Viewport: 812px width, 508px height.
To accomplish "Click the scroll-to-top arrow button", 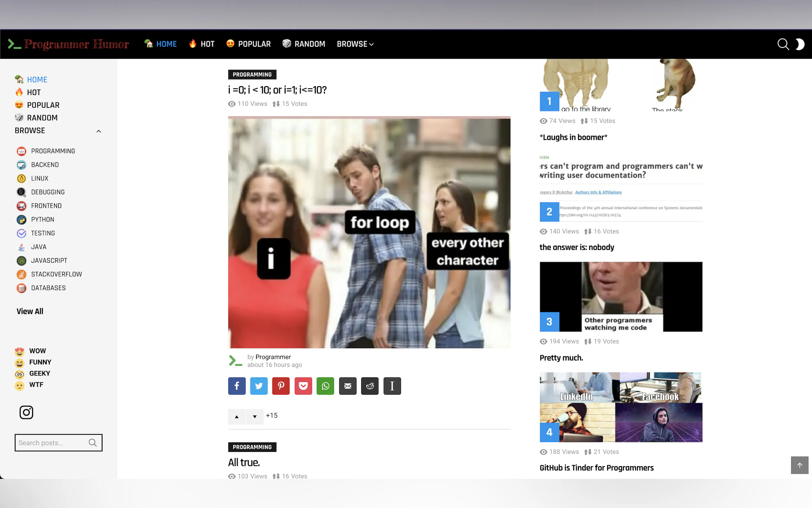I will click(x=799, y=465).
